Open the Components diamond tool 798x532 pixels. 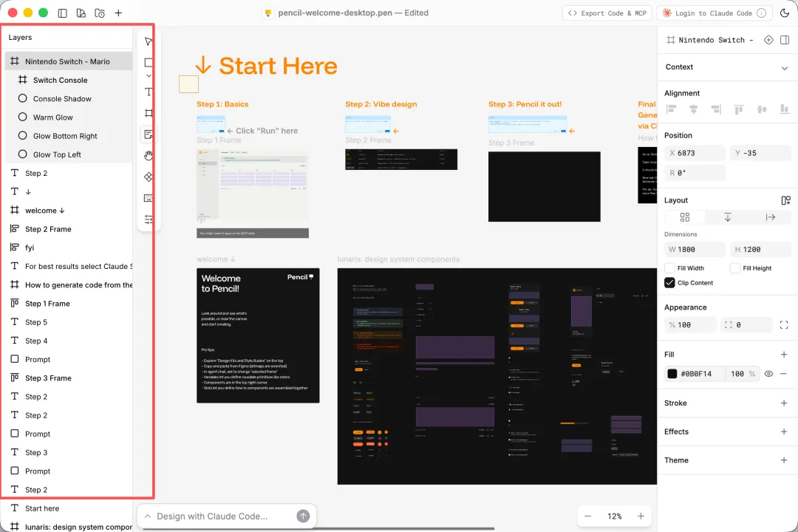[149, 177]
